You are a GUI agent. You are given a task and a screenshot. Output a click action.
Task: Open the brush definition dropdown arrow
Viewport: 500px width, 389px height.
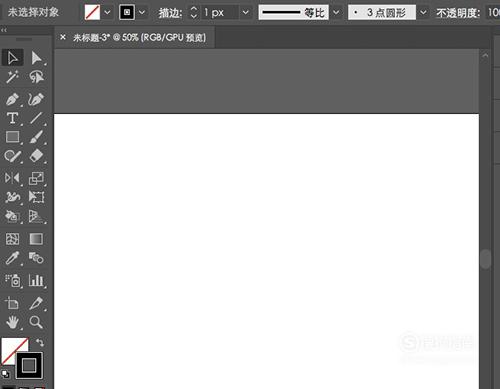coord(423,13)
